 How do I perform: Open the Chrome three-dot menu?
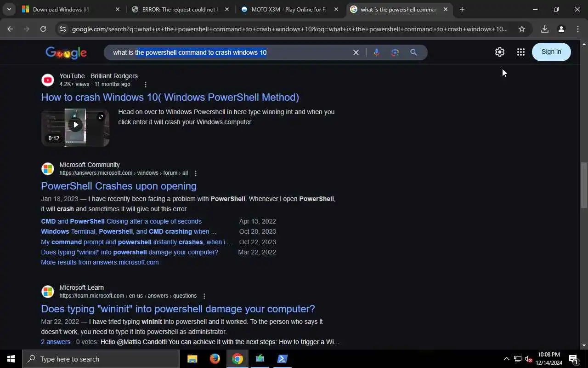578,29
